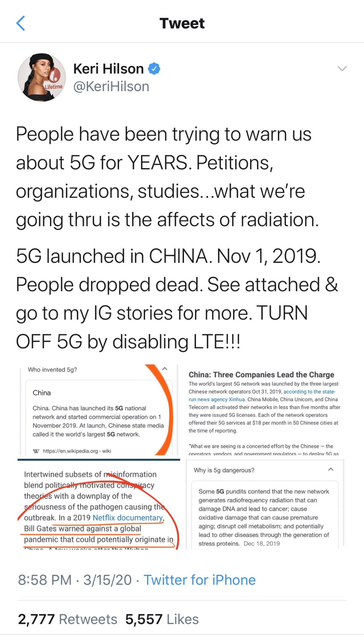The width and height of the screenshot is (364, 641).
Task: Tap the blue verified badge
Action: tap(154, 69)
